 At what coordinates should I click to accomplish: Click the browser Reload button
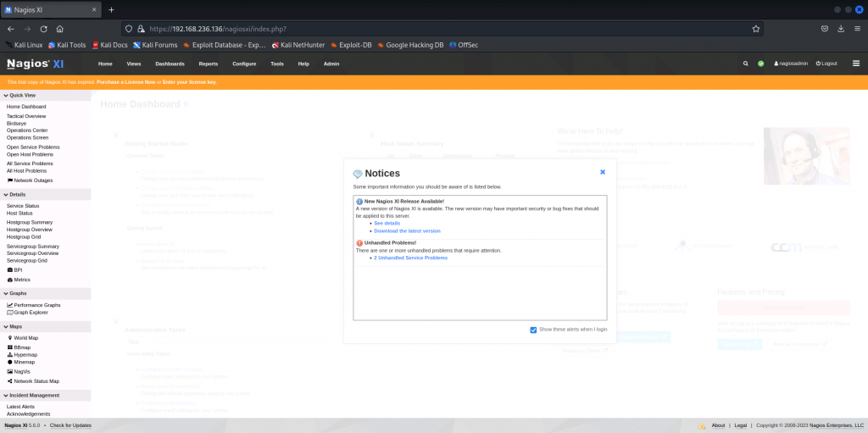tap(44, 29)
